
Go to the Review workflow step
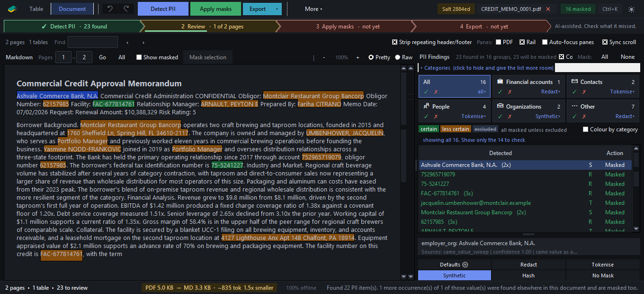click(212, 27)
